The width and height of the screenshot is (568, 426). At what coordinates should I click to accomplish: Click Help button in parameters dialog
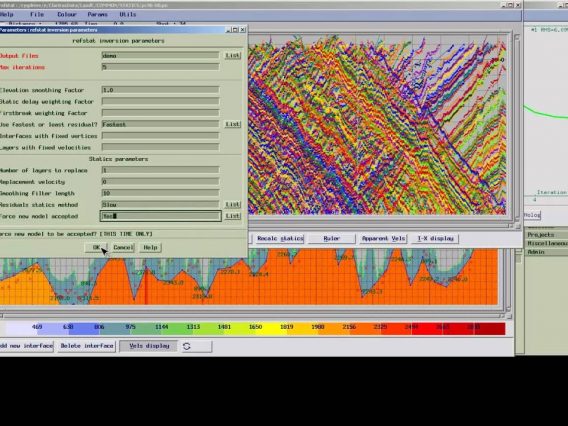(x=150, y=247)
